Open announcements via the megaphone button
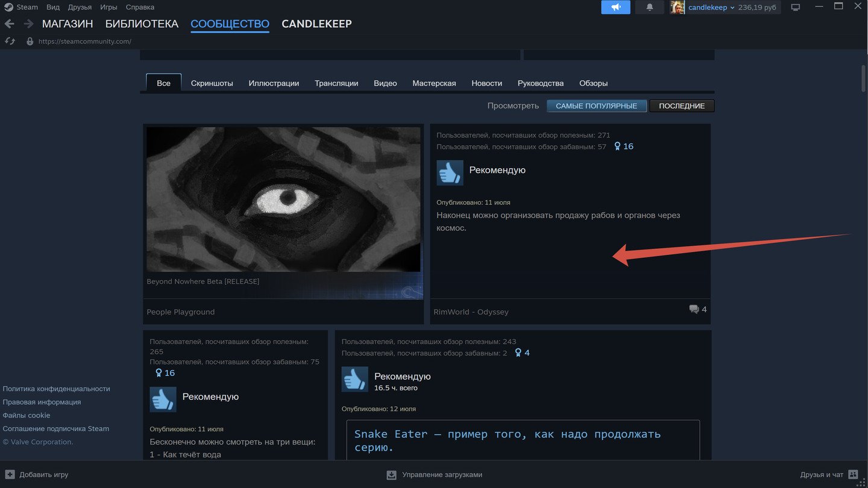Viewport: 868px width, 488px height. point(615,7)
